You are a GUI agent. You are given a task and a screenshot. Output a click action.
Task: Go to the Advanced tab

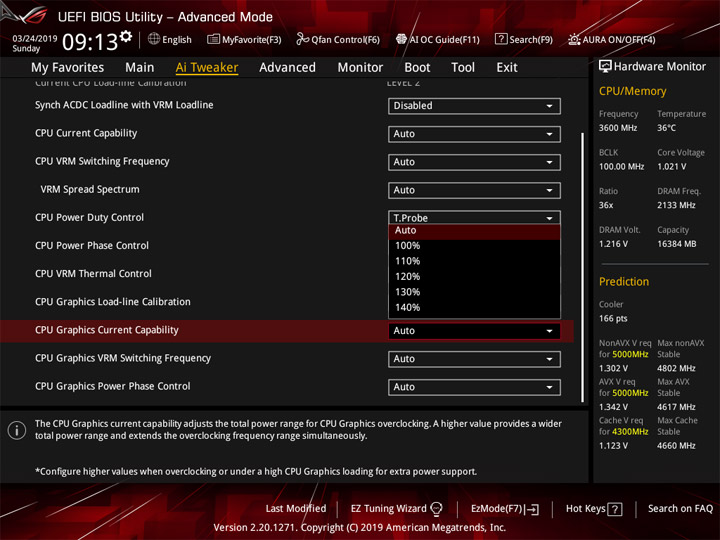pyautogui.click(x=287, y=68)
